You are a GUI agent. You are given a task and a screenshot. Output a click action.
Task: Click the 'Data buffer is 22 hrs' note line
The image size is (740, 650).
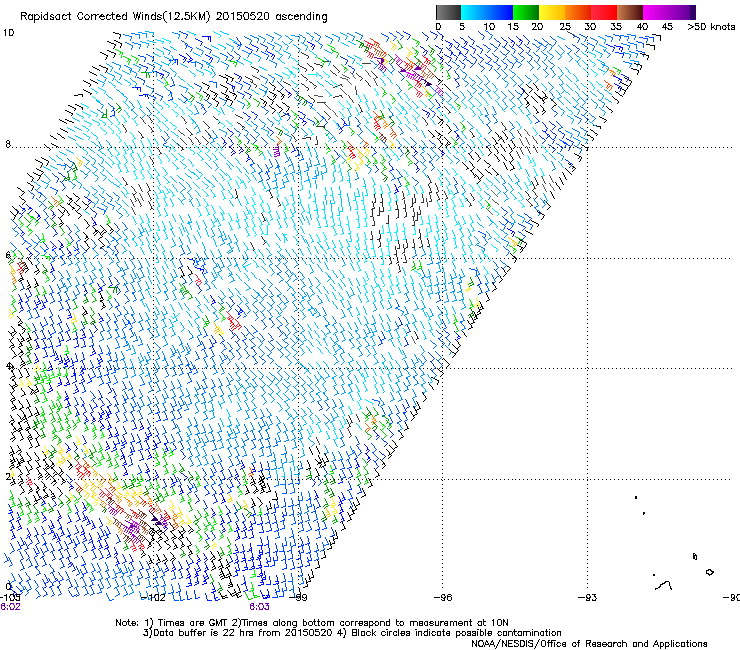352,633
